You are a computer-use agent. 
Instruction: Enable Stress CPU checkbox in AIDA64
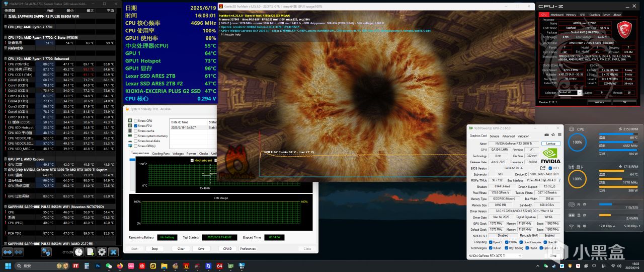click(x=136, y=121)
